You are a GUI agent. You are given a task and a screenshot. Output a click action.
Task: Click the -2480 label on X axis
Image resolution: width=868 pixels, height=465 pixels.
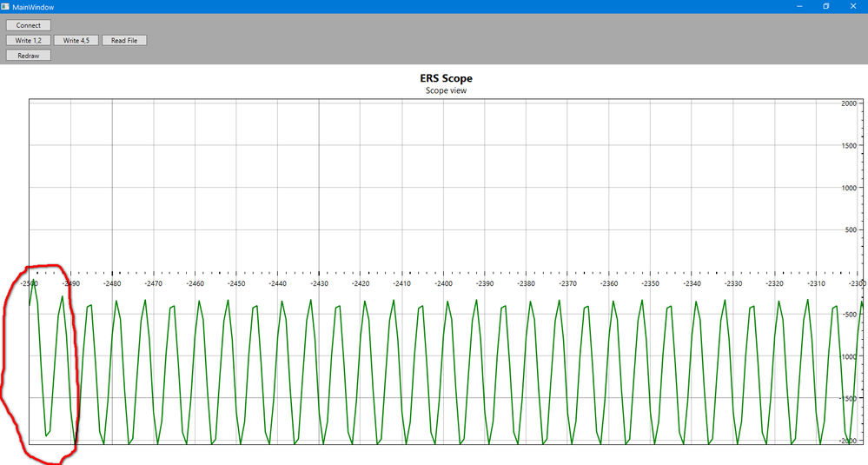click(x=112, y=283)
